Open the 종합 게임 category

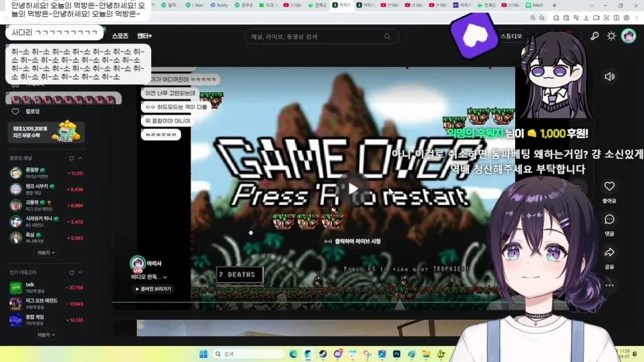pos(46,320)
